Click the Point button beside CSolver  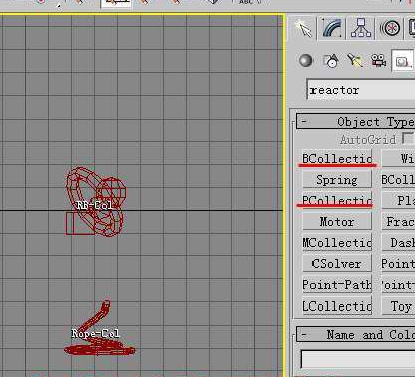coord(398,264)
